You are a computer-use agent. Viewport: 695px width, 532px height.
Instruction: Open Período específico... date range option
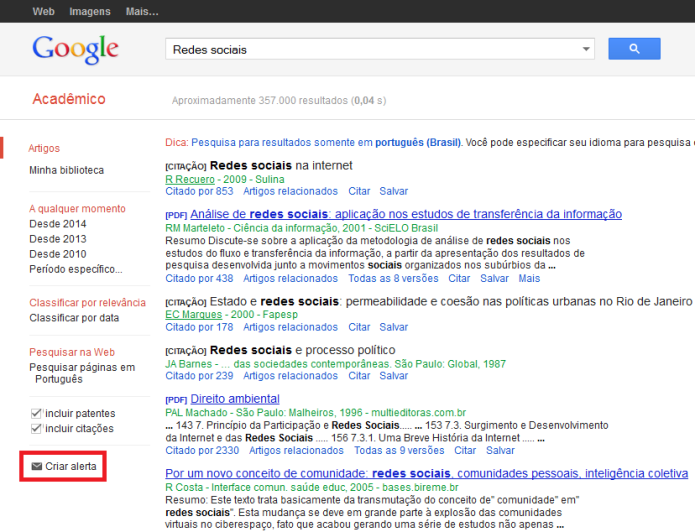click(x=76, y=269)
